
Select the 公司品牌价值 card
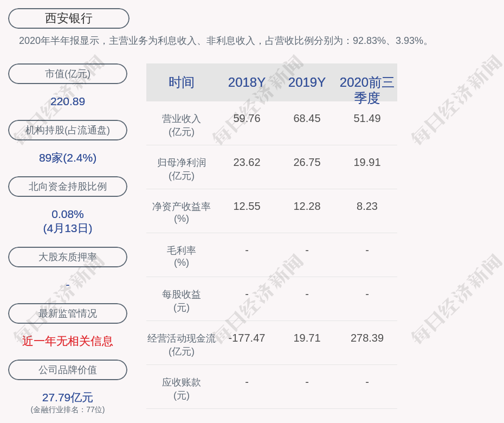(67, 370)
